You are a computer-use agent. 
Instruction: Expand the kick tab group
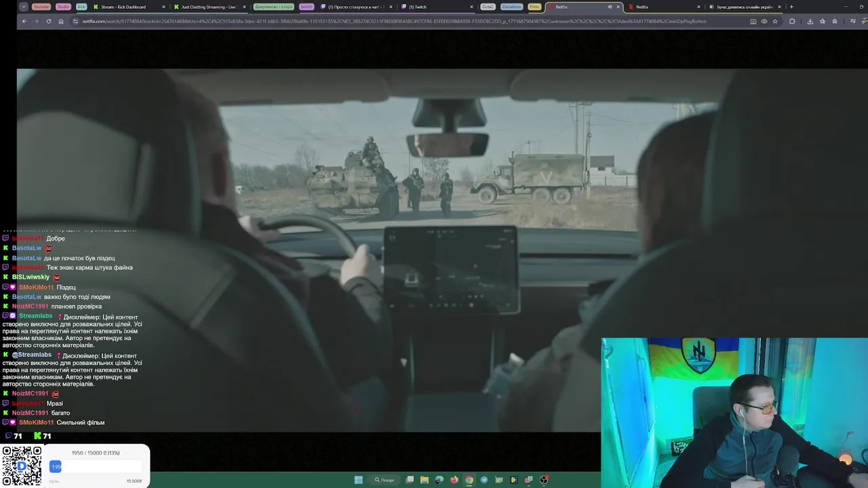click(81, 7)
